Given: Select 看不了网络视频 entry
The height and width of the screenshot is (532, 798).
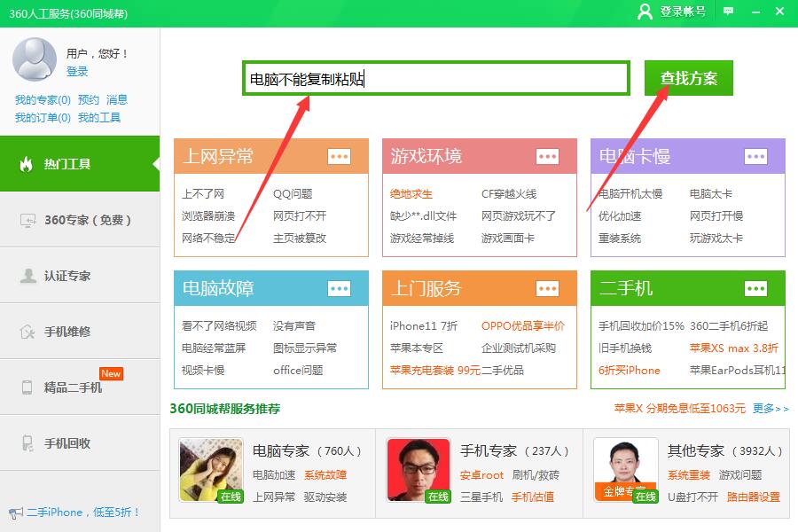Looking at the screenshot, I should point(219,325).
